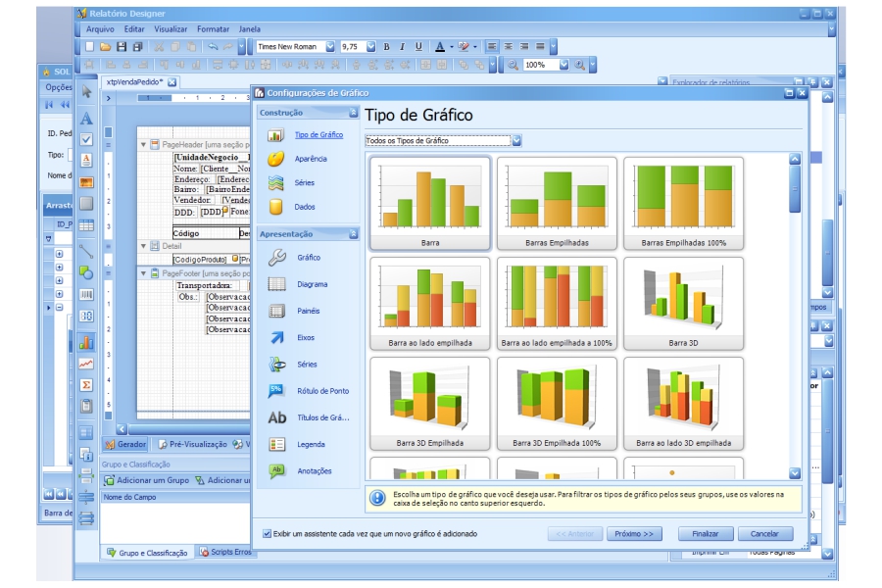Toggle the checkbox tool in left toolbox

pyautogui.click(x=86, y=139)
